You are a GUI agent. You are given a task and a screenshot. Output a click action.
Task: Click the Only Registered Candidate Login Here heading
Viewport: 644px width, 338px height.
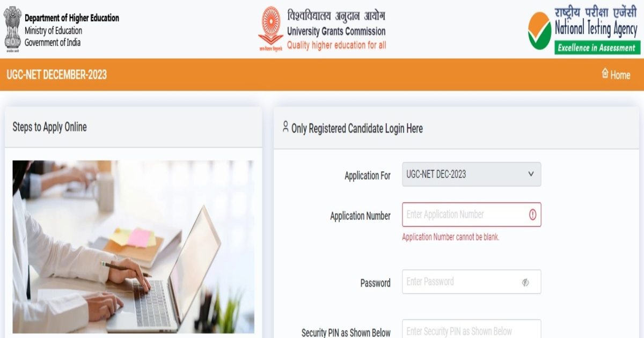click(x=357, y=129)
